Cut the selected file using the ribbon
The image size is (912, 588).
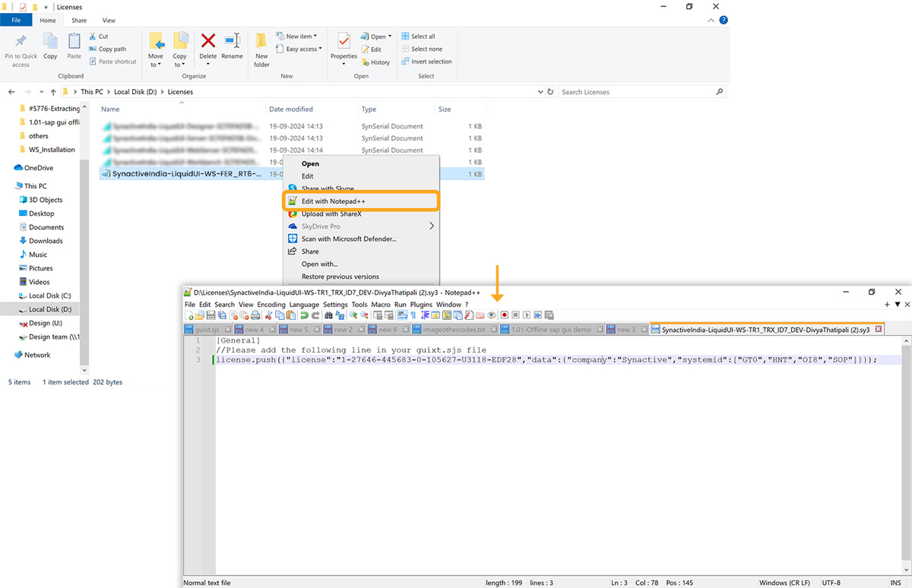tap(98, 36)
